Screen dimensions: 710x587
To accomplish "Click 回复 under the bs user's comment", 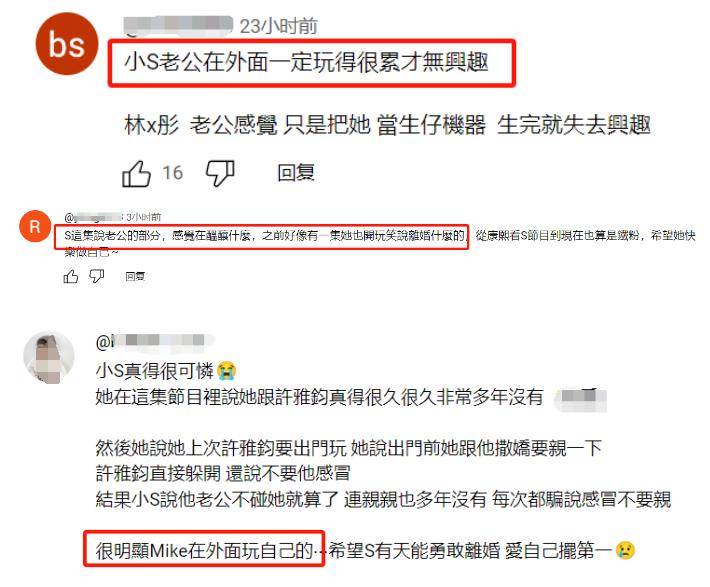I will tap(296, 173).
